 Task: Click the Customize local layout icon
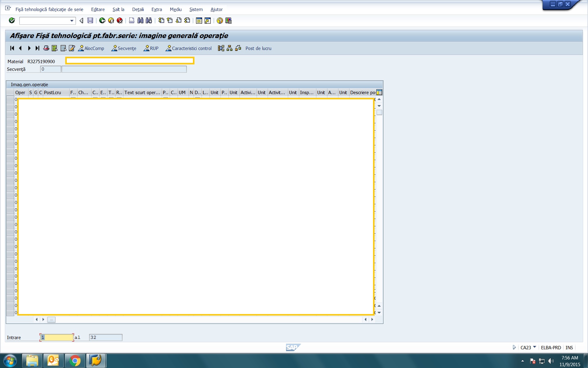228,21
